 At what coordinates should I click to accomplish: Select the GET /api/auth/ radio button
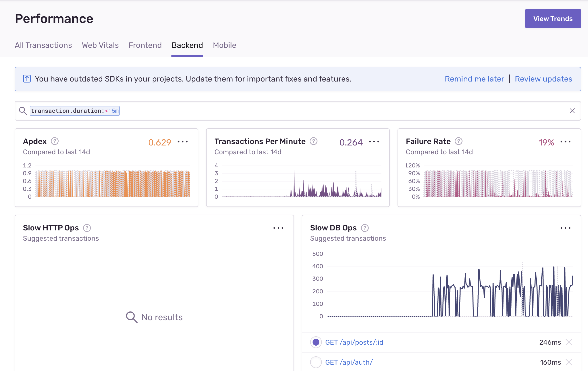point(316,362)
